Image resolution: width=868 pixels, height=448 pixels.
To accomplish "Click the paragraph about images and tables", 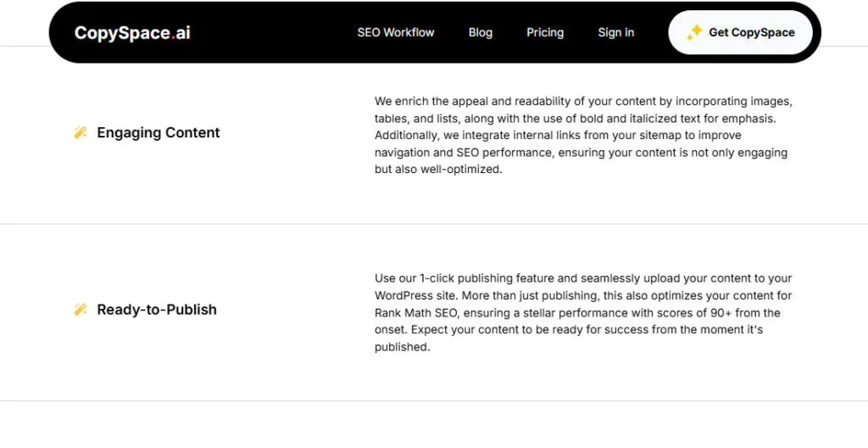I will [x=583, y=135].
